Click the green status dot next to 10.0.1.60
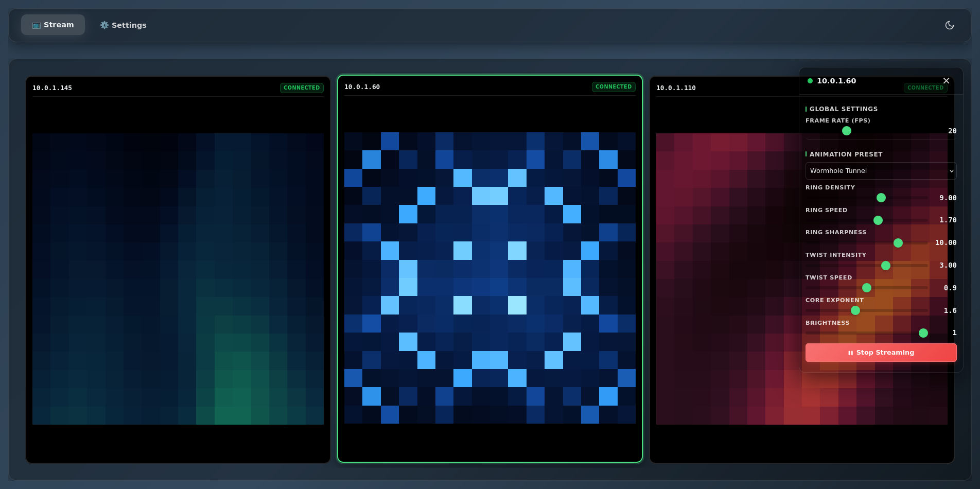 810,81
